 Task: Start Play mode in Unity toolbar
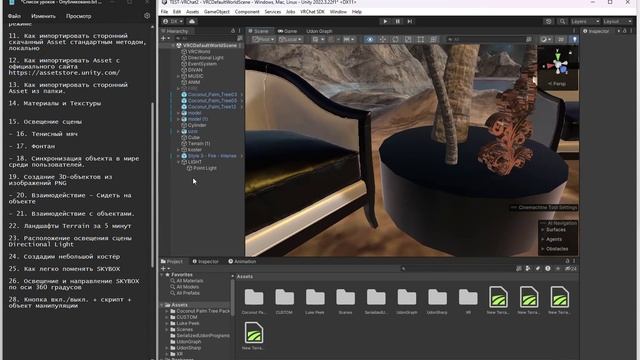(x=385, y=21)
